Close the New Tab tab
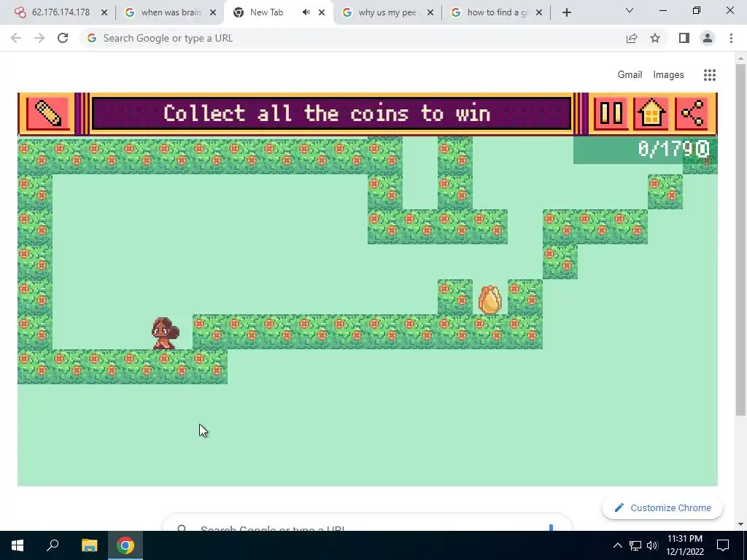 pyautogui.click(x=322, y=12)
